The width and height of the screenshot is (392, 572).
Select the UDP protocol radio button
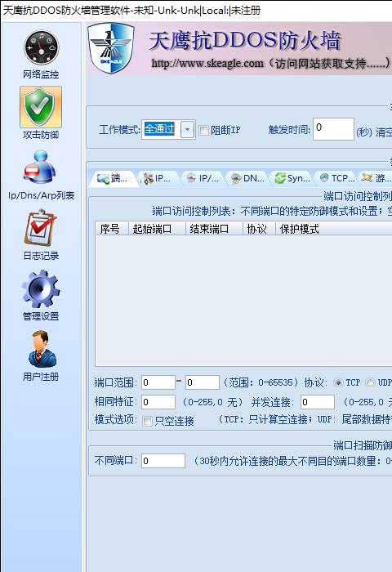370,382
